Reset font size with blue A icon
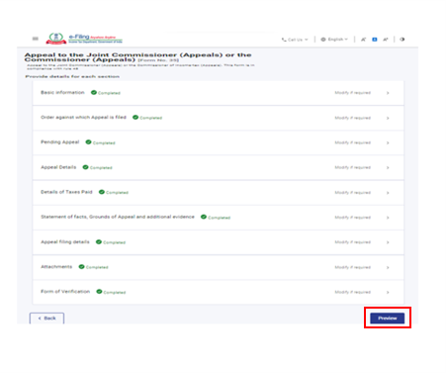This screenshot has width=446, height=373. coord(375,39)
